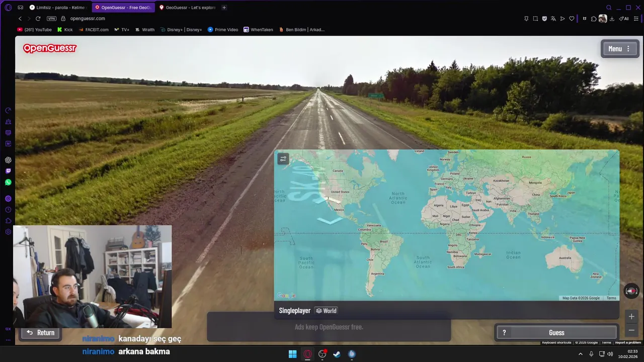Toggle the VPN badge in address bar
Viewport: 644px width, 362px height.
click(x=51, y=19)
